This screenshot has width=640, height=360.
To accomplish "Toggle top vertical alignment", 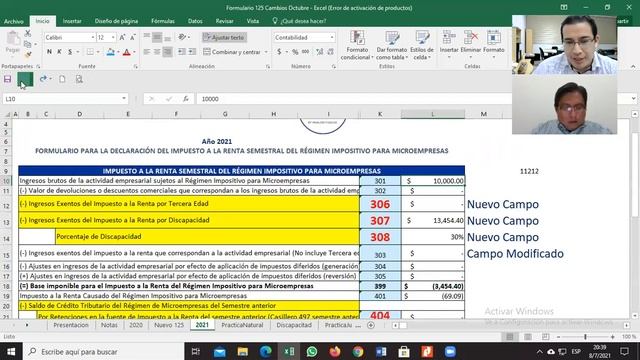I will [147, 38].
